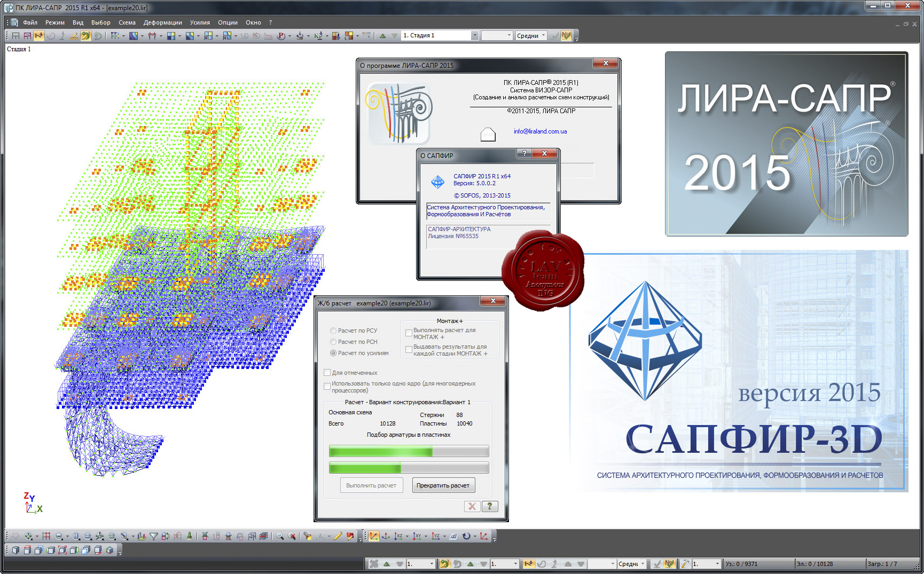This screenshot has height=574, width=924.
Task: Click the upper green progress bar in Ж/б расчет
Action: click(x=409, y=452)
